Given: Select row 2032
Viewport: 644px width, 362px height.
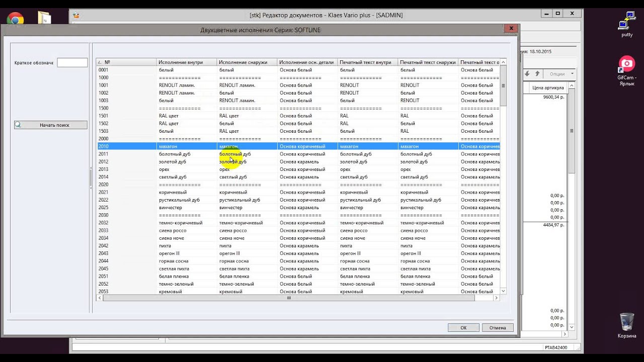Looking at the screenshot, I should [298, 223].
